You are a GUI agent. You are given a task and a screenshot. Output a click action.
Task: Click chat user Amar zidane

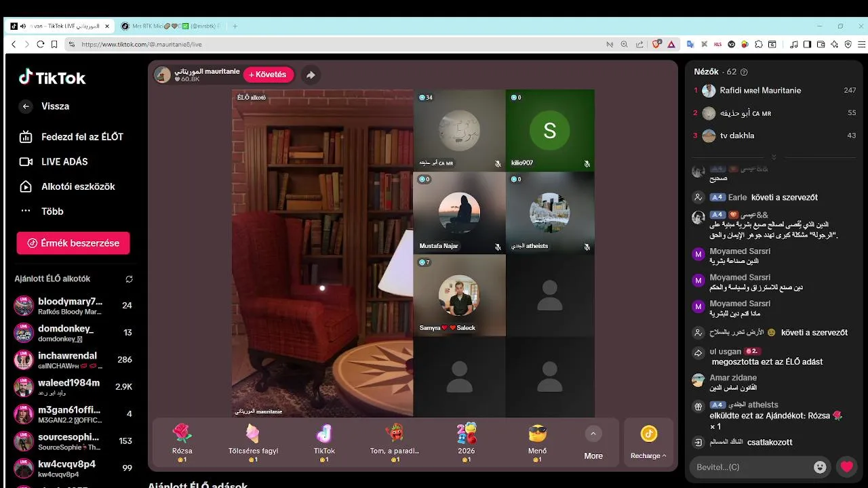point(733,378)
